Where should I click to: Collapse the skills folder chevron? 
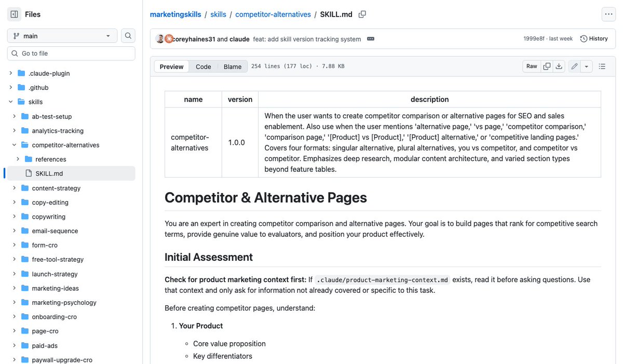[11, 102]
